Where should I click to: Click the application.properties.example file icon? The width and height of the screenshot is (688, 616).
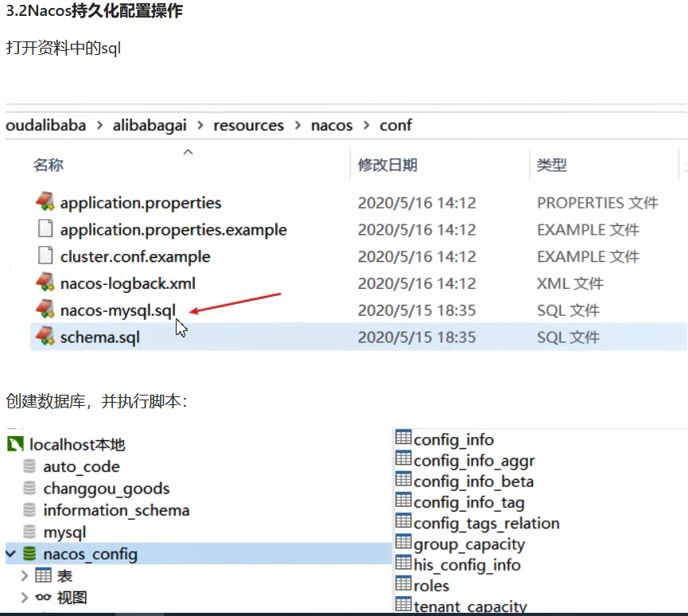coord(45,228)
